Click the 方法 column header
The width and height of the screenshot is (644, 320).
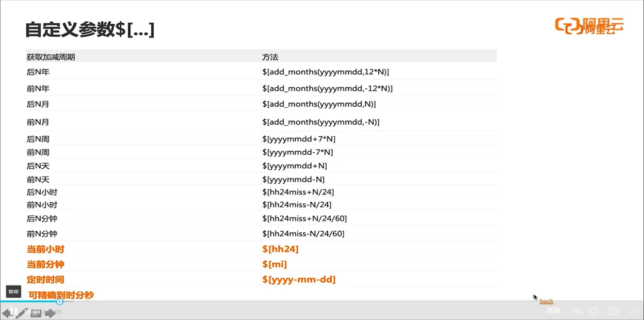pyautogui.click(x=270, y=57)
